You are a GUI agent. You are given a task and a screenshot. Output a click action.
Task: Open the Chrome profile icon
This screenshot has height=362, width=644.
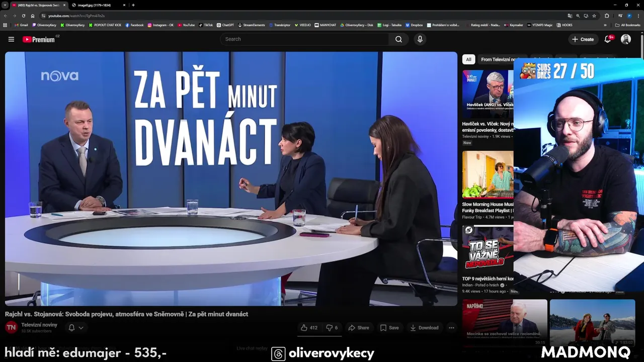tap(629, 16)
